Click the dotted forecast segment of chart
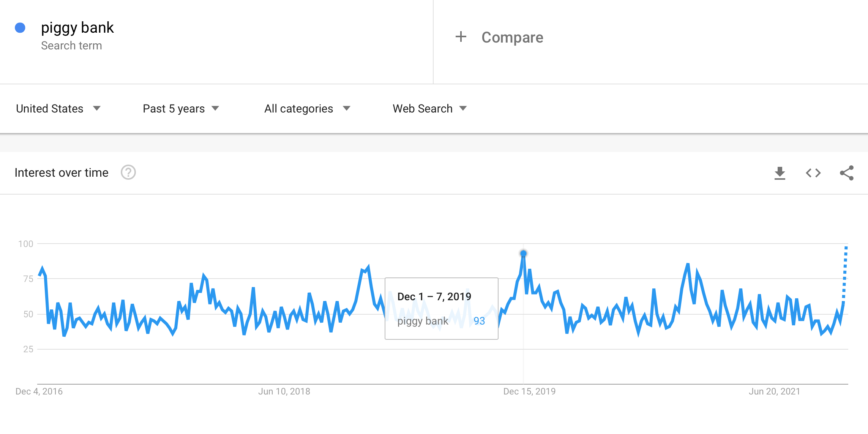The width and height of the screenshot is (868, 434). pos(845,274)
